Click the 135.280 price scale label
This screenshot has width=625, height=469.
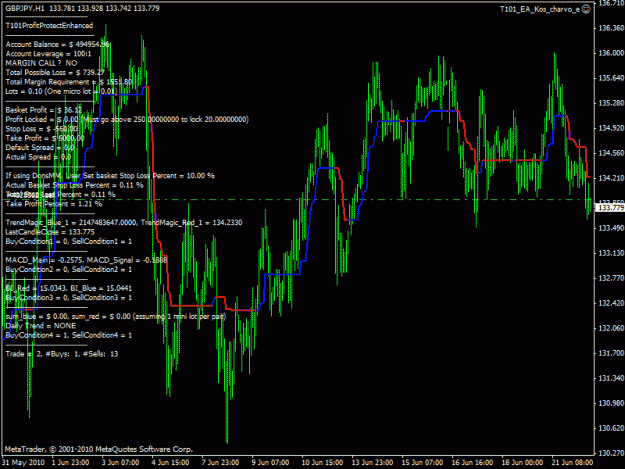coord(611,103)
